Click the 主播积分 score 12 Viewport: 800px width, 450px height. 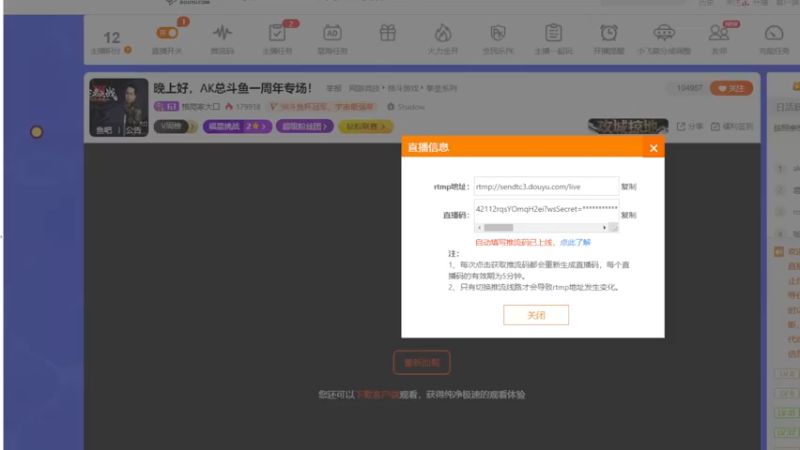(x=112, y=37)
